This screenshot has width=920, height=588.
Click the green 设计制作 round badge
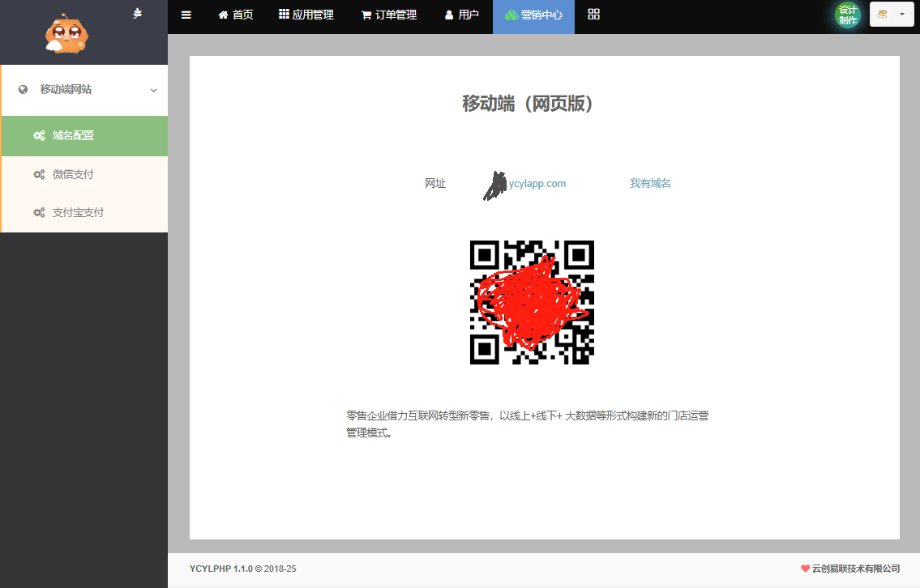point(848,15)
